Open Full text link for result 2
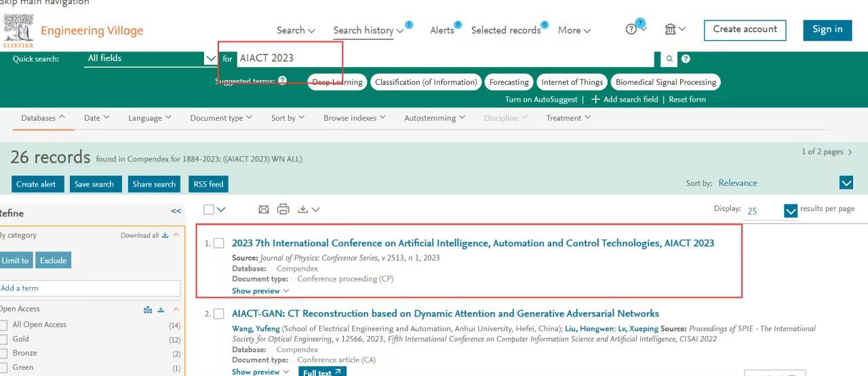The height and width of the screenshot is (376, 868). pos(323,371)
